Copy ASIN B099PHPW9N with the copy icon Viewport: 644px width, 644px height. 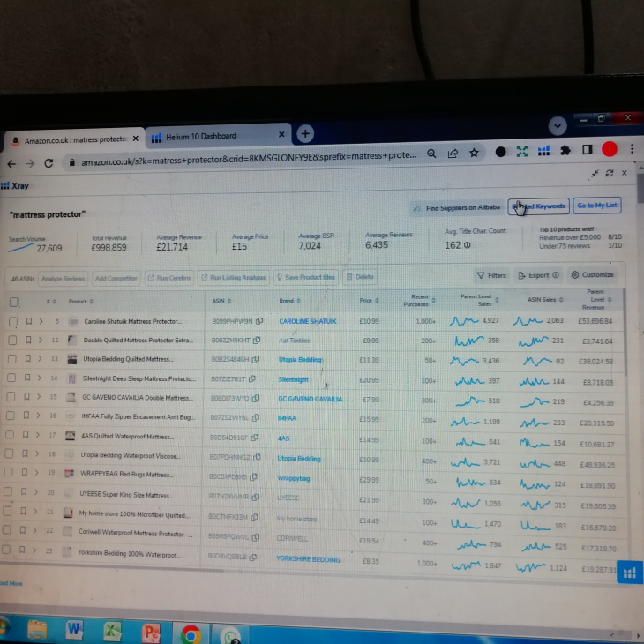pos(259,321)
